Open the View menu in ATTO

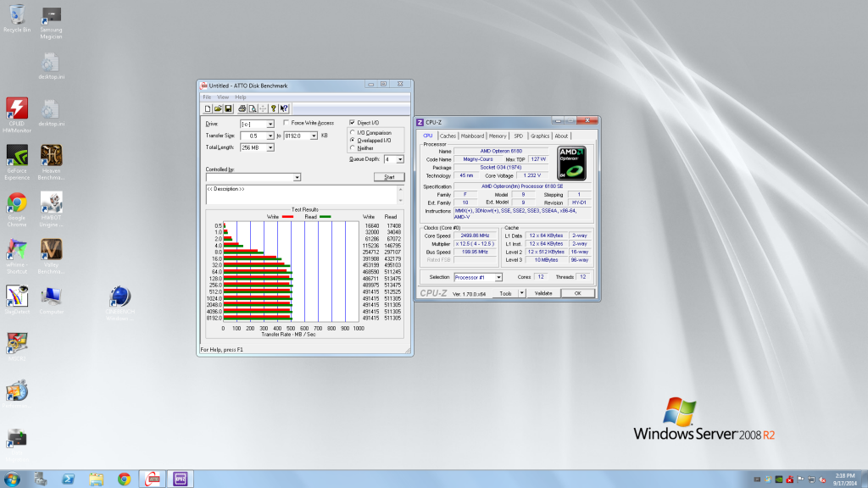(x=223, y=97)
